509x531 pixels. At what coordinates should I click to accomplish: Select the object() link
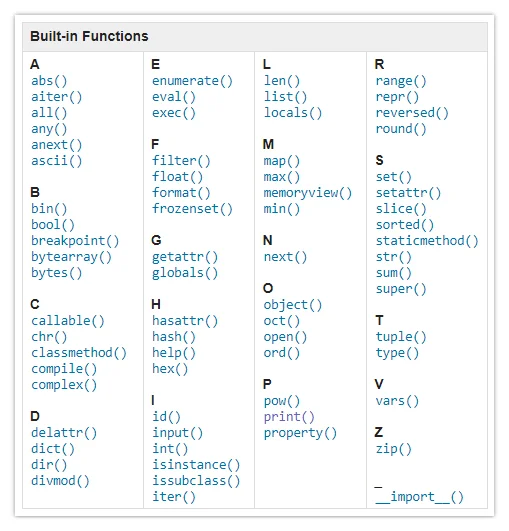point(293,305)
